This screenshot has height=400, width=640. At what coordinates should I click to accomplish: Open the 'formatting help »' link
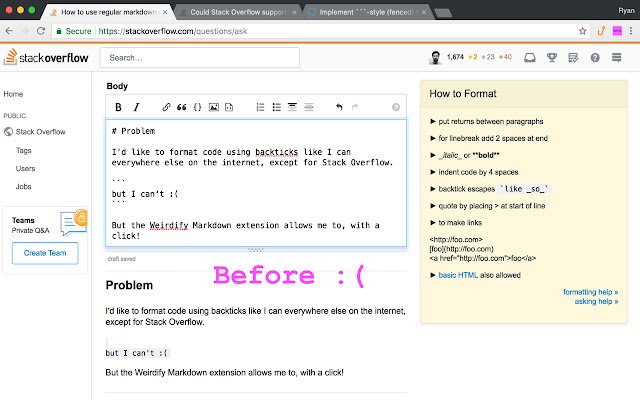[x=591, y=292]
